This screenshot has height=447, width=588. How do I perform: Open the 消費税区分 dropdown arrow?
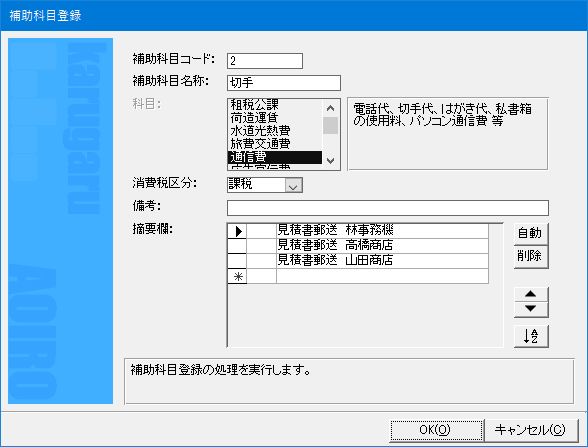[294, 185]
